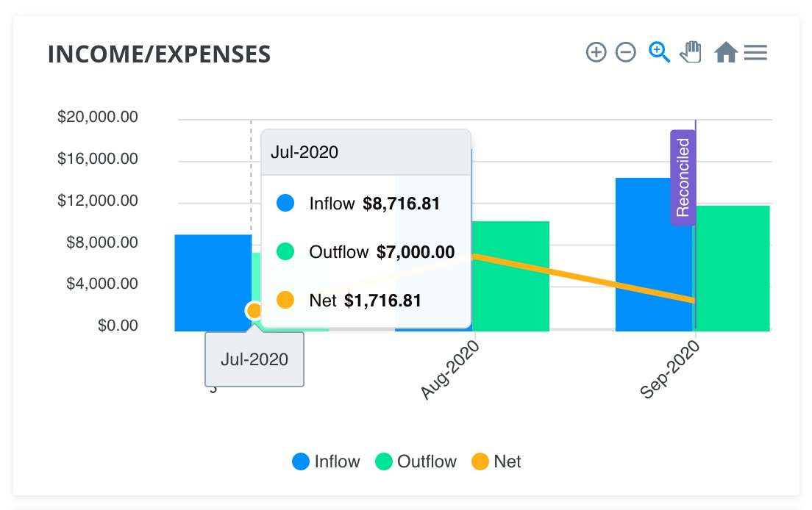
Task: Reset zoom with the home icon
Action: click(x=725, y=52)
